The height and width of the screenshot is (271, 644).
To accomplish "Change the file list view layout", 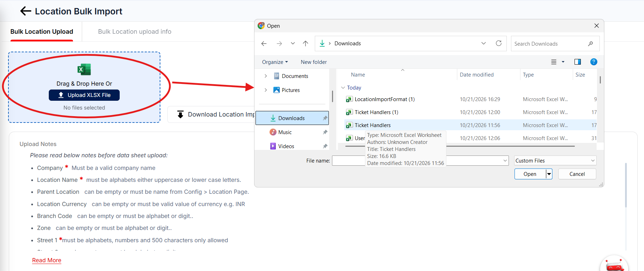I will [x=557, y=62].
